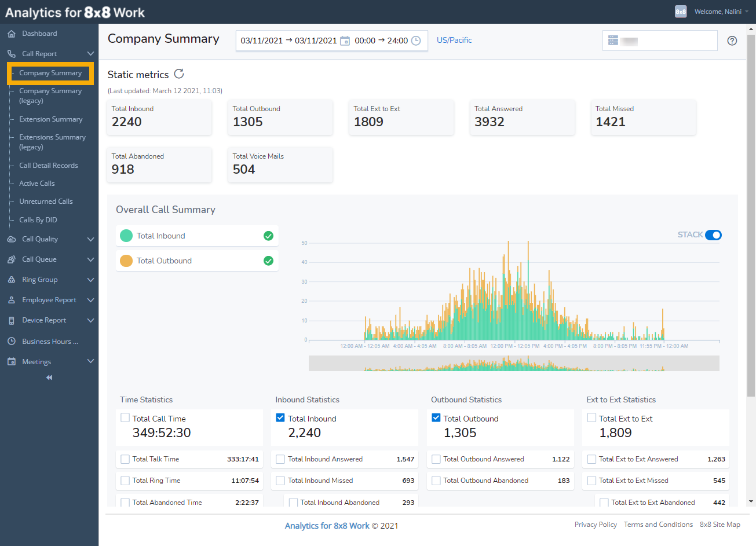Image resolution: width=756 pixels, height=546 pixels.
Task: Click the clock icon next to time range
Action: pos(416,41)
